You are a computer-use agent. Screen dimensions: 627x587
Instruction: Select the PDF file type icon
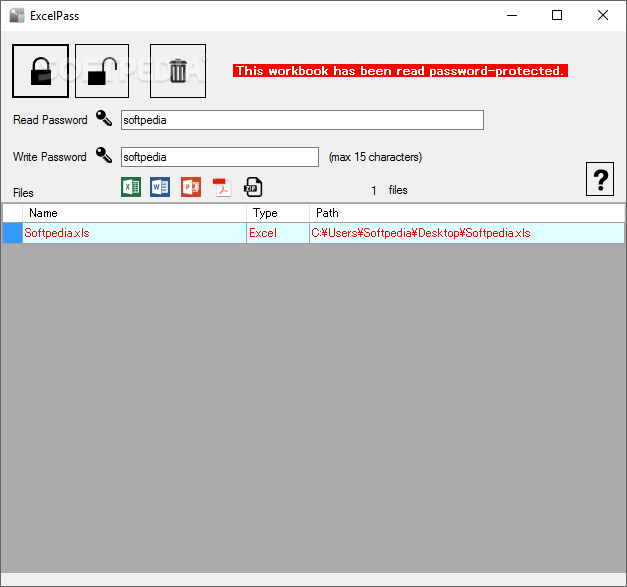point(222,187)
